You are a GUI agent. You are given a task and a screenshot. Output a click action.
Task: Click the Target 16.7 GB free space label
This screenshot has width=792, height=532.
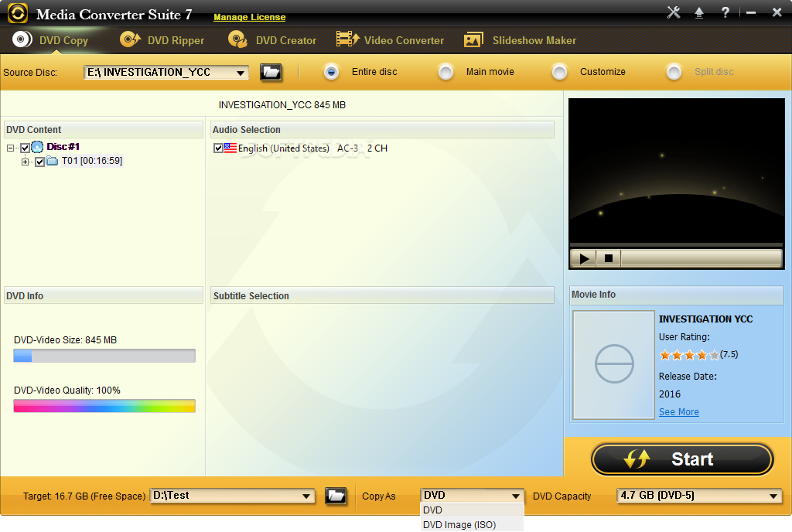point(84,496)
